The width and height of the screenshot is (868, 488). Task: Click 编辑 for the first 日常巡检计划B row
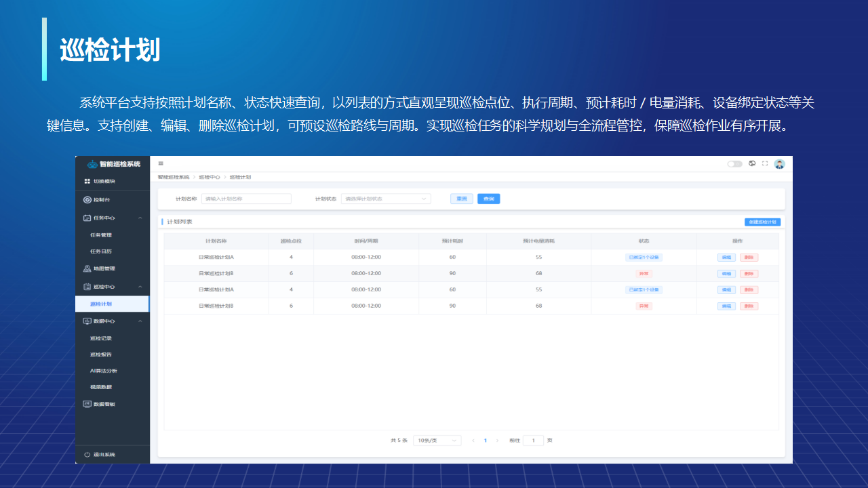pyautogui.click(x=726, y=273)
